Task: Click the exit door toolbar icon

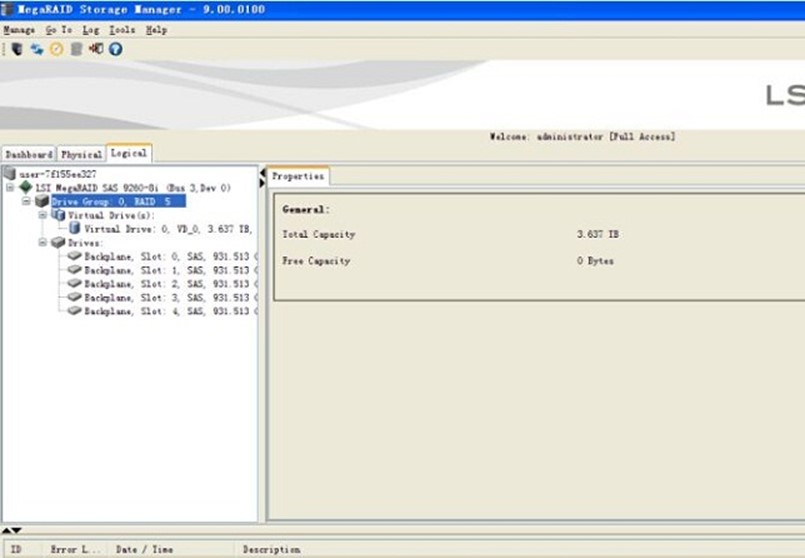Action: click(96, 48)
